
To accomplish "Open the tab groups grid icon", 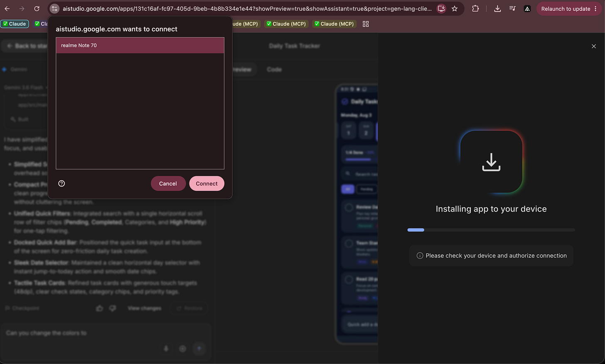I will coord(366,24).
